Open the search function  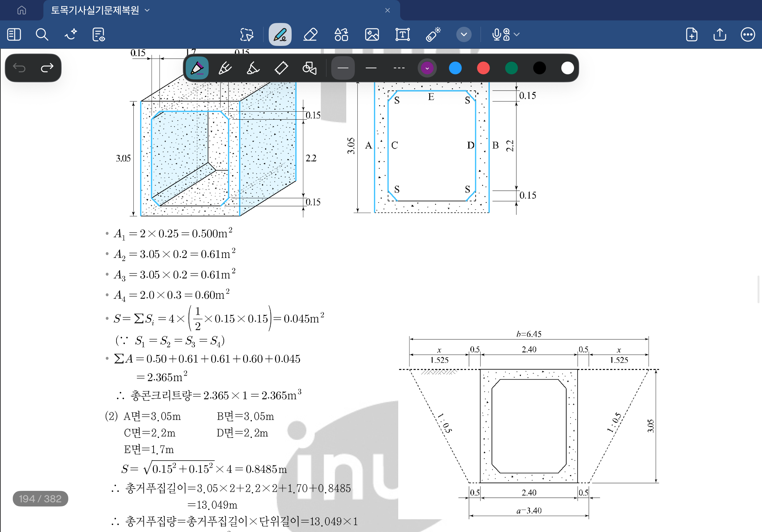click(x=42, y=34)
